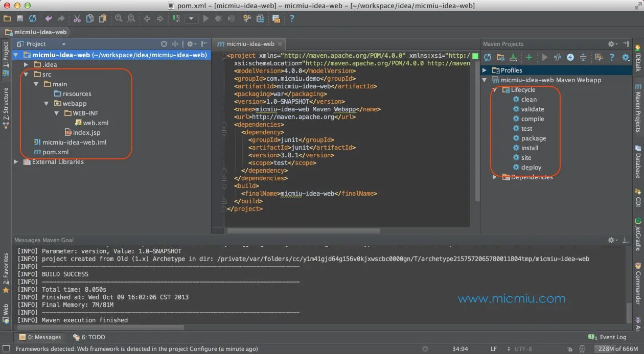Open file with the main toolbar folder icon
Viewport: 644px width, 354px height.
(7, 18)
